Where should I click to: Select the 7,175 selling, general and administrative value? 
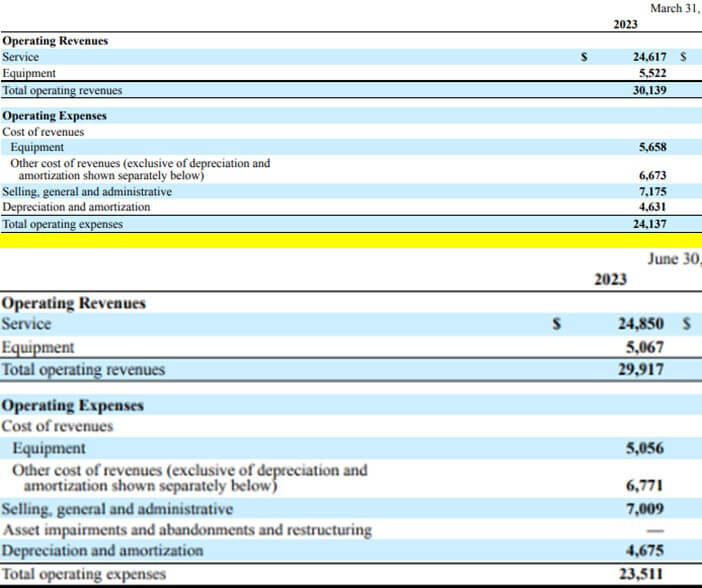[x=653, y=191]
